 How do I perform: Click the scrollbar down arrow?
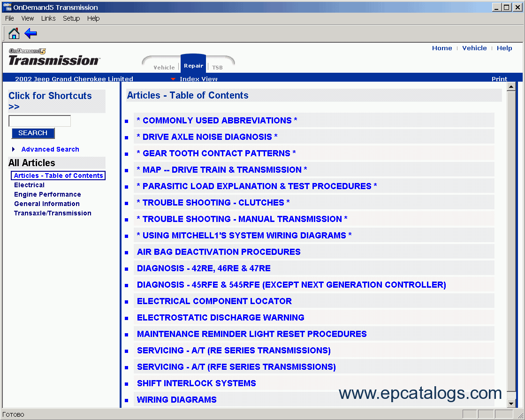511,404
